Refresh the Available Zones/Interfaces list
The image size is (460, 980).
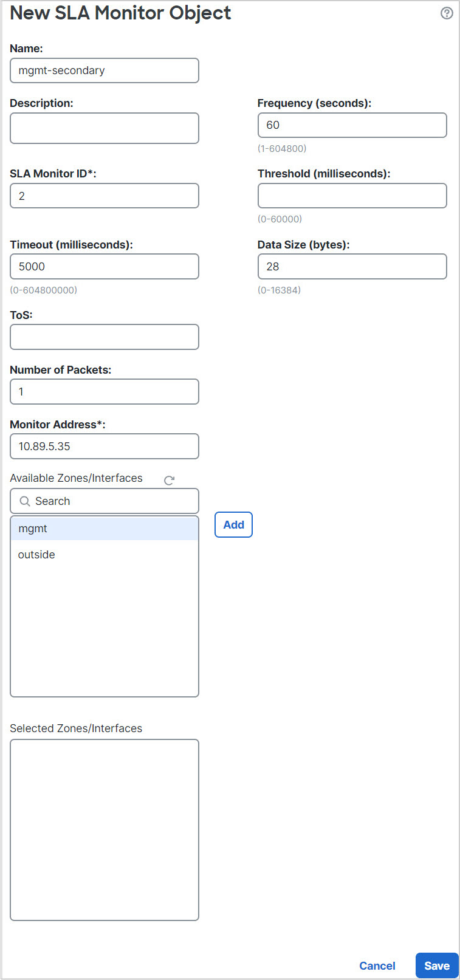(x=170, y=480)
